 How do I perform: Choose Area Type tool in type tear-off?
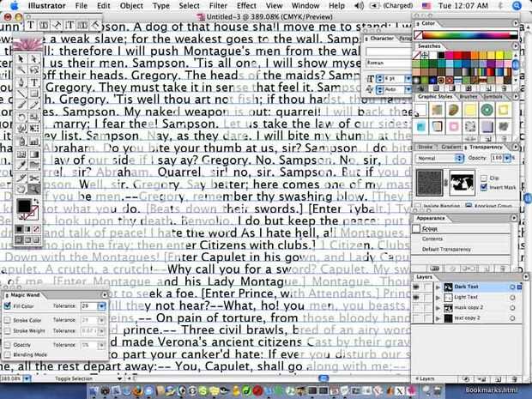44,25
